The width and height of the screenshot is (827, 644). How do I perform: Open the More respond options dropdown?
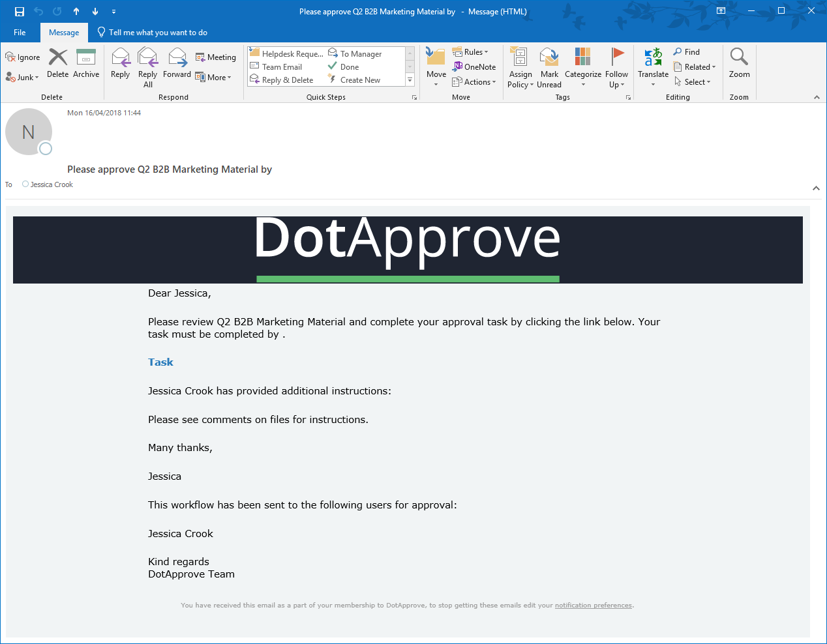point(213,77)
